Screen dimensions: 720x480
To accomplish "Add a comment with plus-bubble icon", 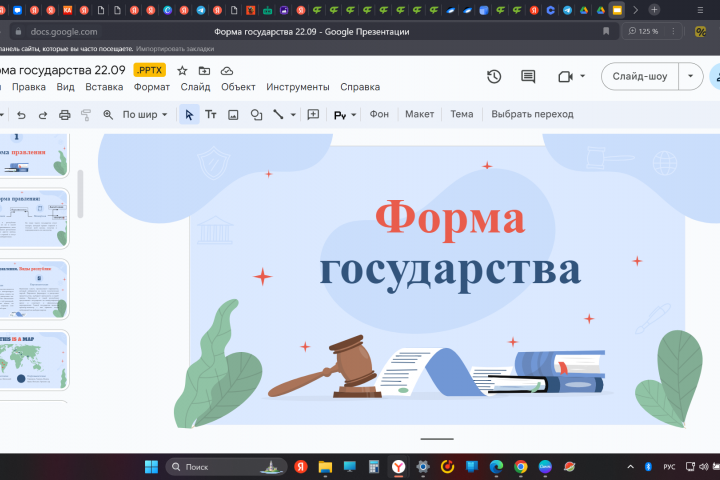I will 313,114.
